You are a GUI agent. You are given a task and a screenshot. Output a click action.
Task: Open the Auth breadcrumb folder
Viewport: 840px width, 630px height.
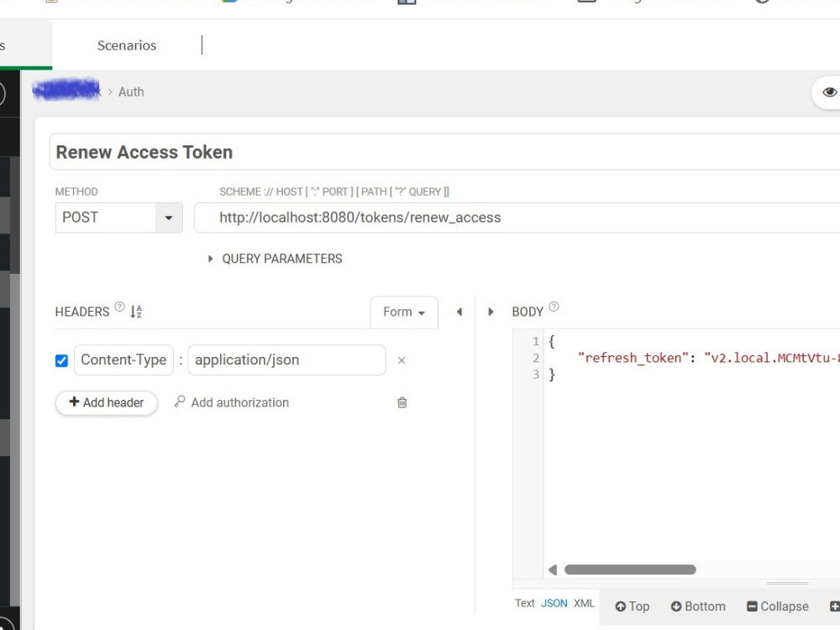tap(131, 92)
